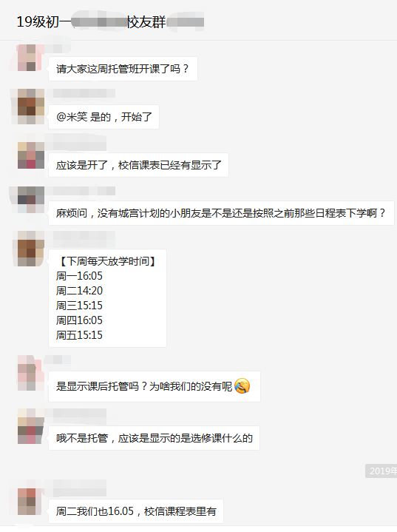Viewport: 397px width, 532px height.
Task: Select the 校信课程表里有 message bubble
Action: click(135, 511)
